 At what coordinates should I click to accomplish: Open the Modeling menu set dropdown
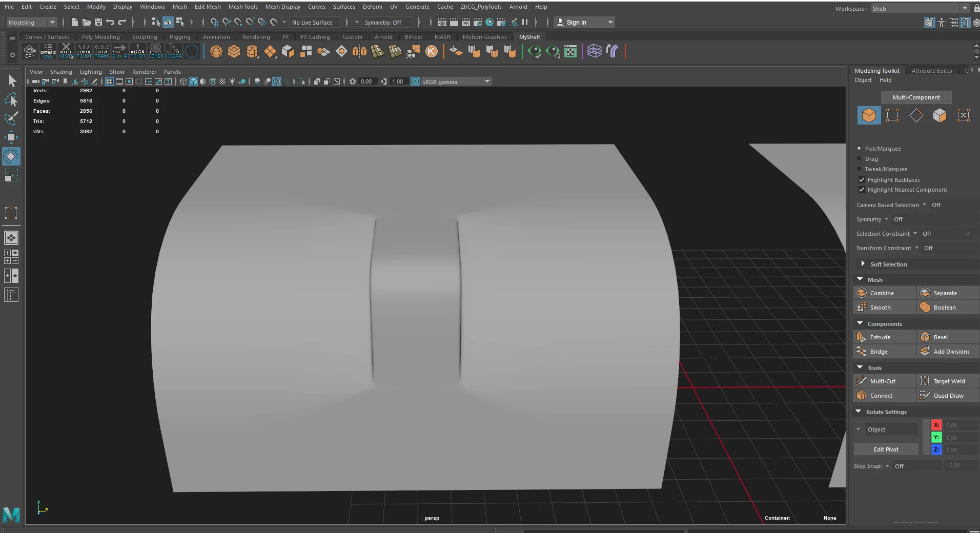click(x=31, y=23)
